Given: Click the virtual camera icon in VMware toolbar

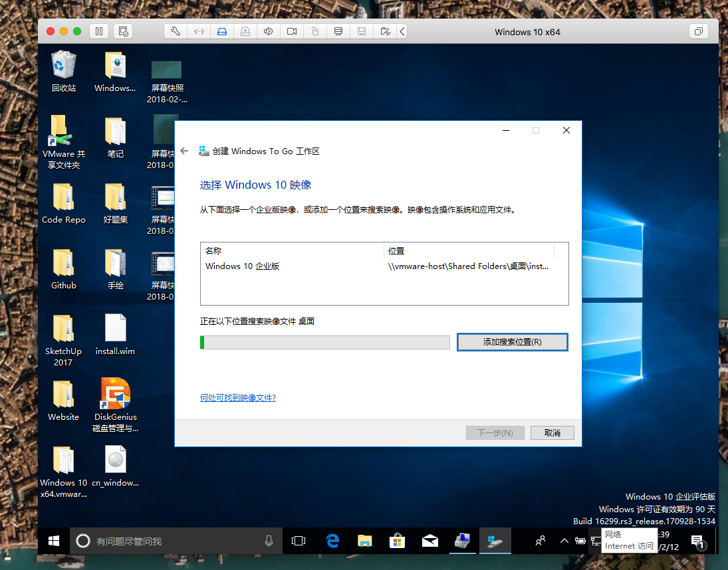Looking at the screenshot, I should click(291, 31).
